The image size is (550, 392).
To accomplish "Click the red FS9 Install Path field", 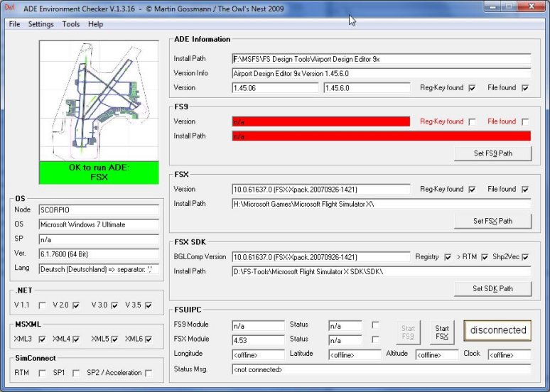I will 382,136.
